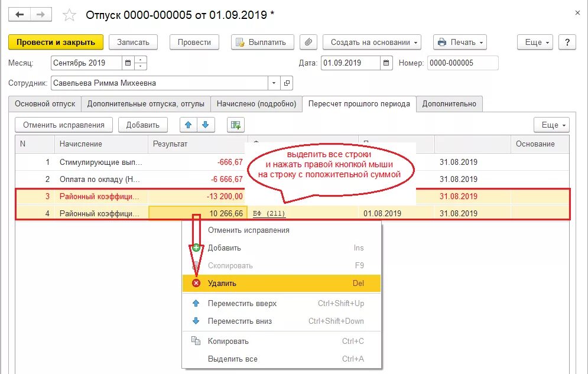Click the result cell -13 200,00
The width and height of the screenshot is (588, 374).
coord(197,196)
